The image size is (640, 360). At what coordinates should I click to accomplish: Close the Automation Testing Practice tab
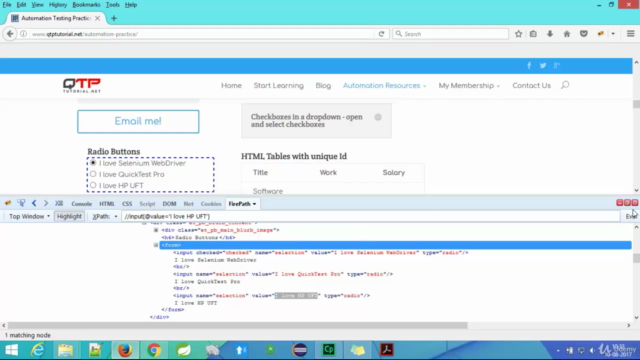tap(97, 18)
